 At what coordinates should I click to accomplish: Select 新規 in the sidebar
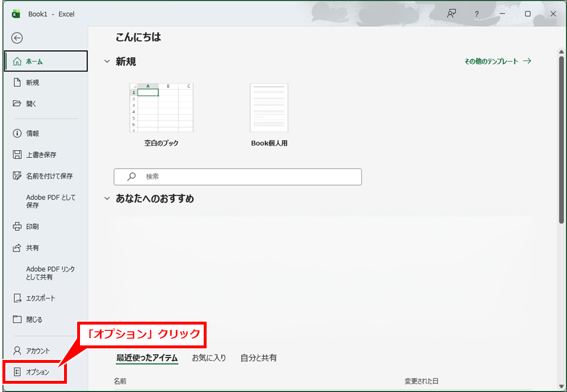pos(32,83)
